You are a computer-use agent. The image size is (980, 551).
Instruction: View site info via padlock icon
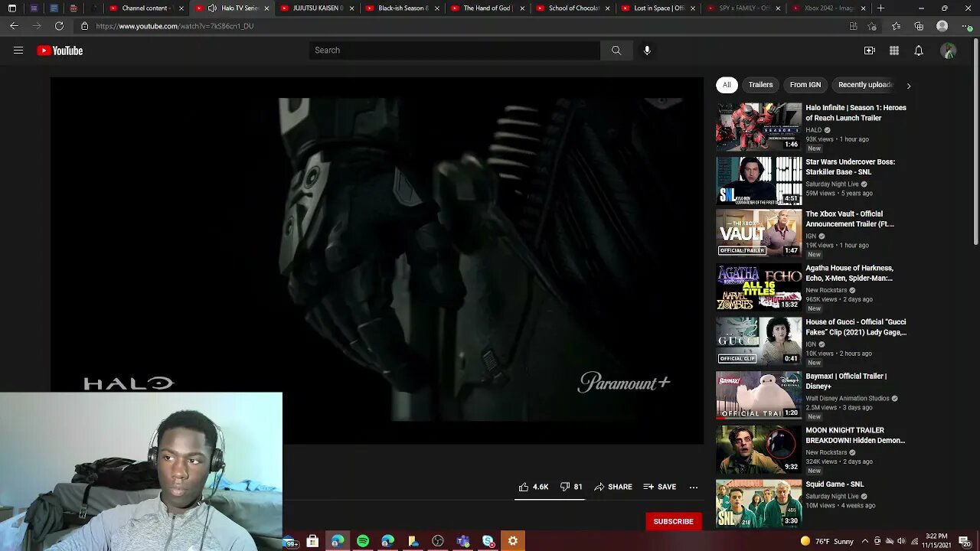[84, 26]
